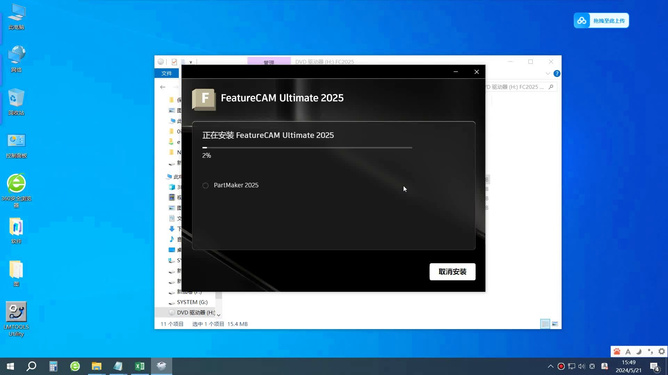Click the cloud upload widget at top right
This screenshot has height=375, width=668.
tap(601, 20)
